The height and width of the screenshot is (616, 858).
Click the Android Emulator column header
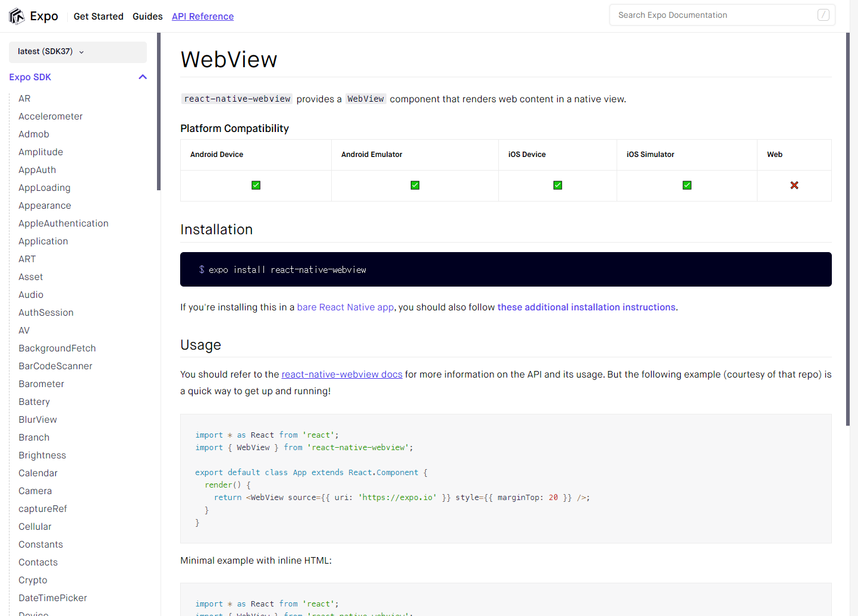pos(372,155)
